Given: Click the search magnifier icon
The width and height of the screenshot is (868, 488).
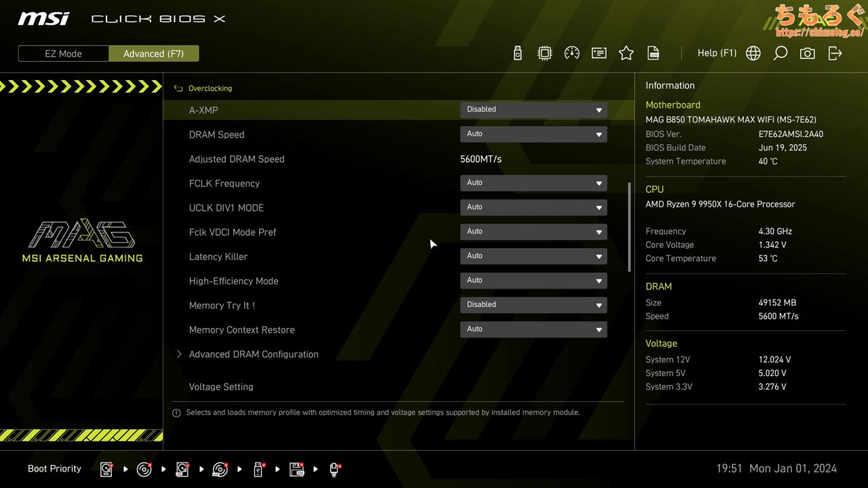Looking at the screenshot, I should 780,54.
